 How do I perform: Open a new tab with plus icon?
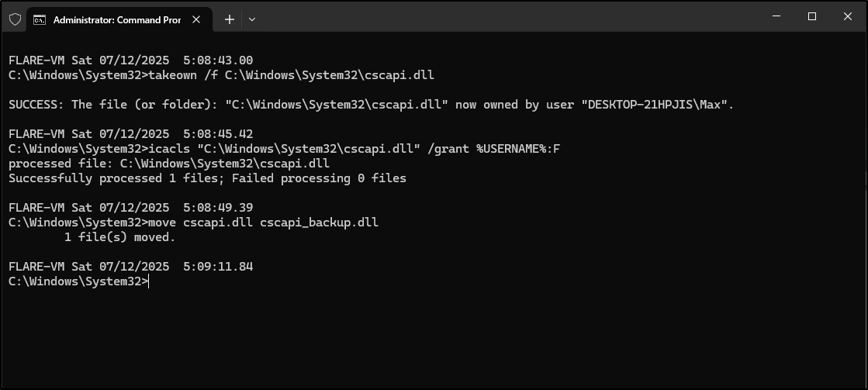tap(229, 19)
